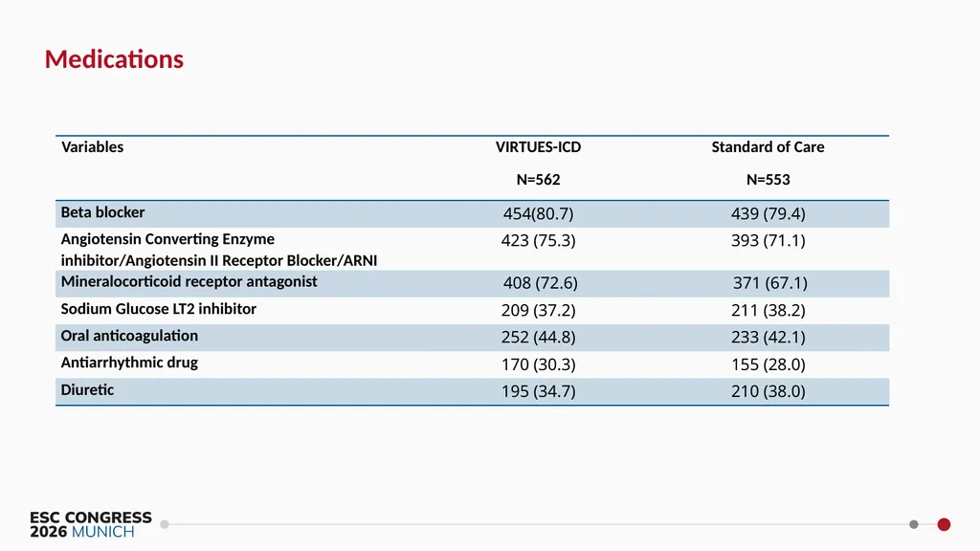Select the Variables column header
Screen dimensions: 980x551
tap(93, 146)
